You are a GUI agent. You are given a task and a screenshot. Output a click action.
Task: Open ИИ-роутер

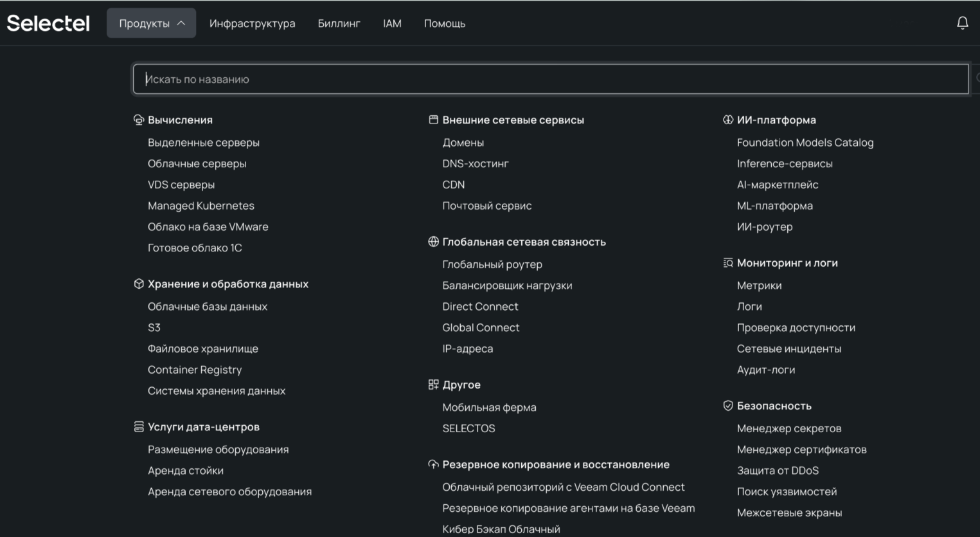(x=765, y=226)
